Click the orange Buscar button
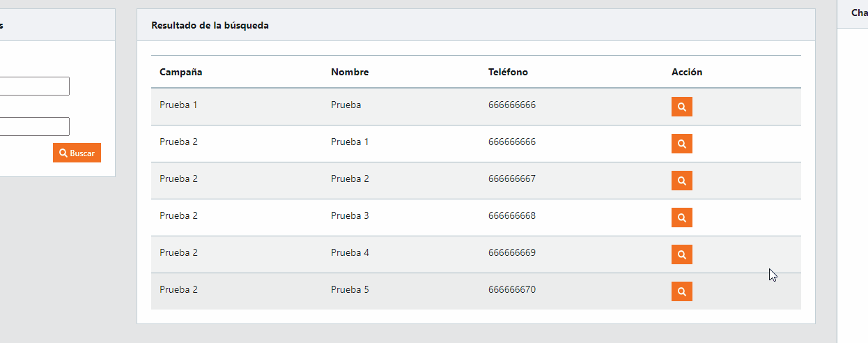This screenshot has height=343, width=868. point(77,153)
